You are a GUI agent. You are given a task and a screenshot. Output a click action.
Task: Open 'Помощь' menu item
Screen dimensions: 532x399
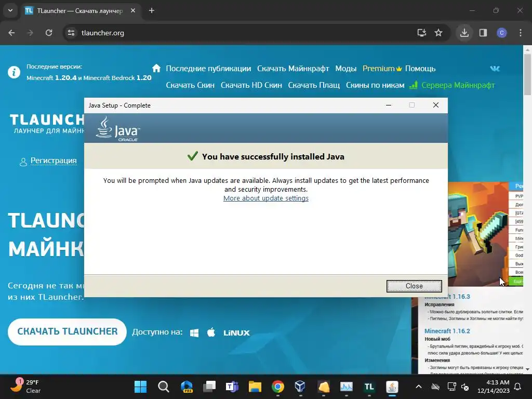[420, 69]
